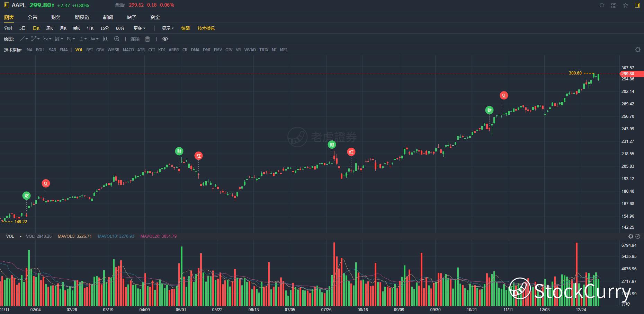
Task: Disable the VOL indicator
Action: click(79, 50)
